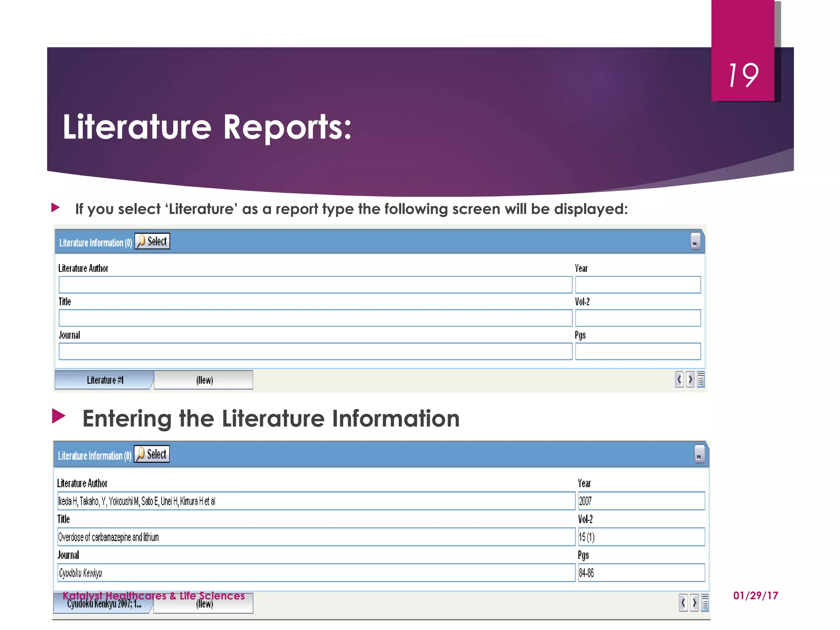Click author field containing Ikeda H

tap(316, 501)
